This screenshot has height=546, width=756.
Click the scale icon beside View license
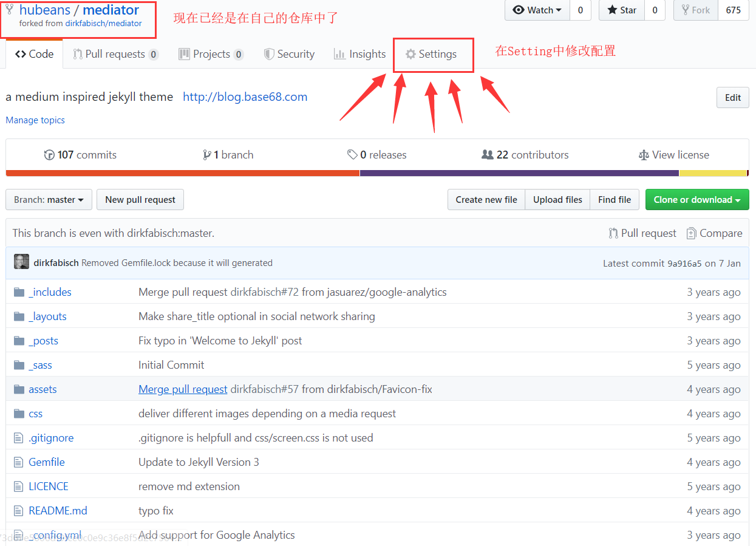644,155
